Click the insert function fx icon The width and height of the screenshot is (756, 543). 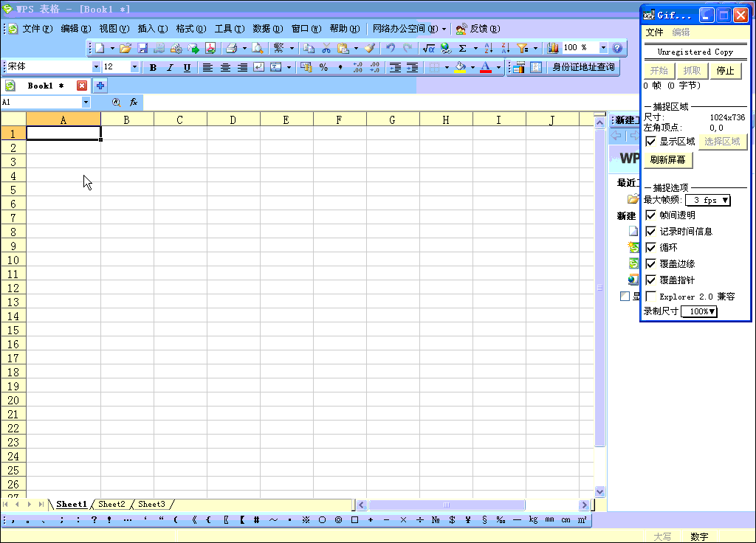(x=134, y=102)
